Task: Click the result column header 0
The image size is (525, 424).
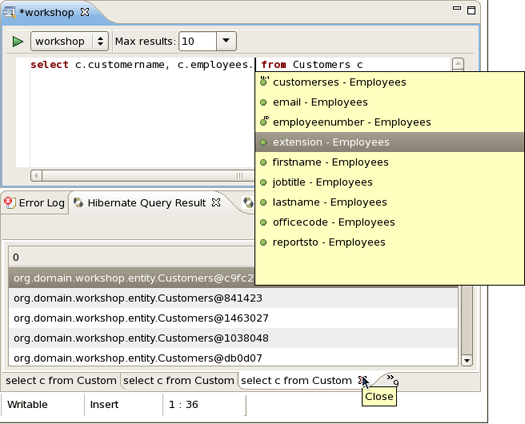Action: point(132,257)
